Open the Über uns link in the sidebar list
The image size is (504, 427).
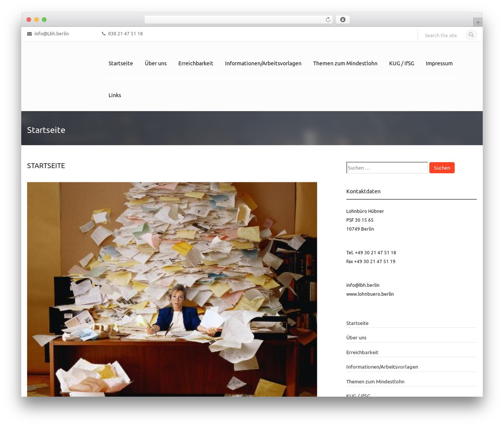click(x=356, y=338)
